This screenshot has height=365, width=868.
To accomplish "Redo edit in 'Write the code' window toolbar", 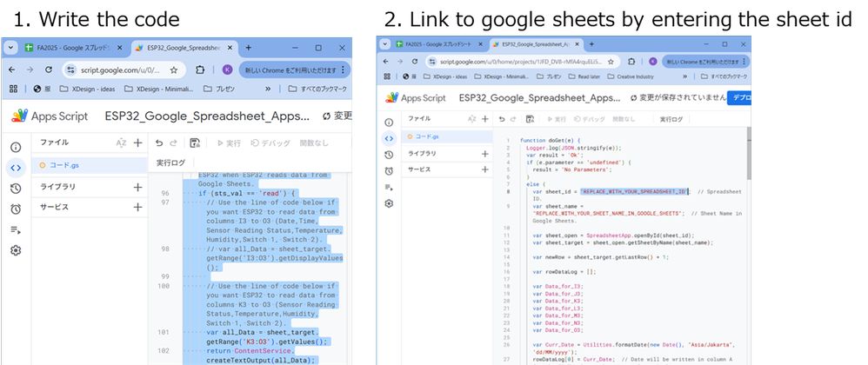I will [x=173, y=143].
